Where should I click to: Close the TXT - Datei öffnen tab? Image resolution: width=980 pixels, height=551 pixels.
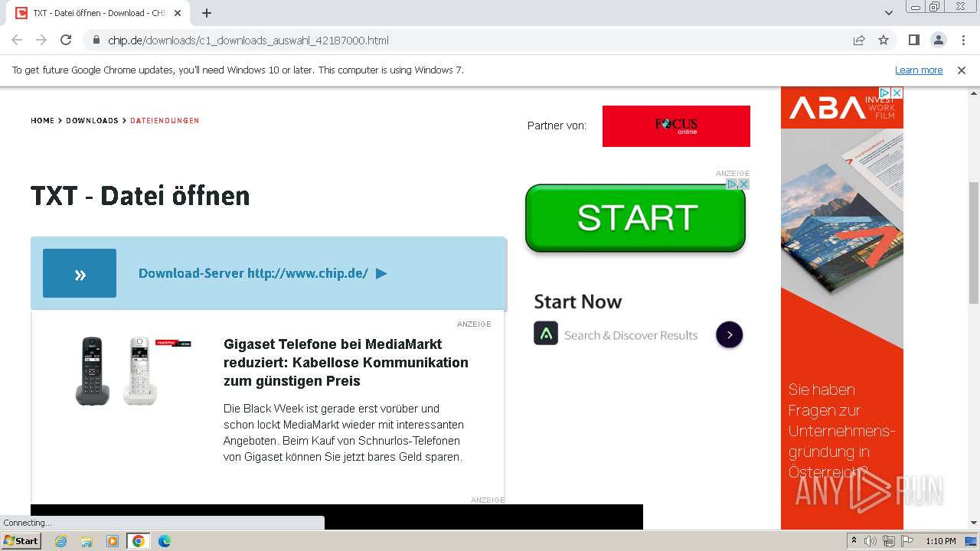(178, 13)
